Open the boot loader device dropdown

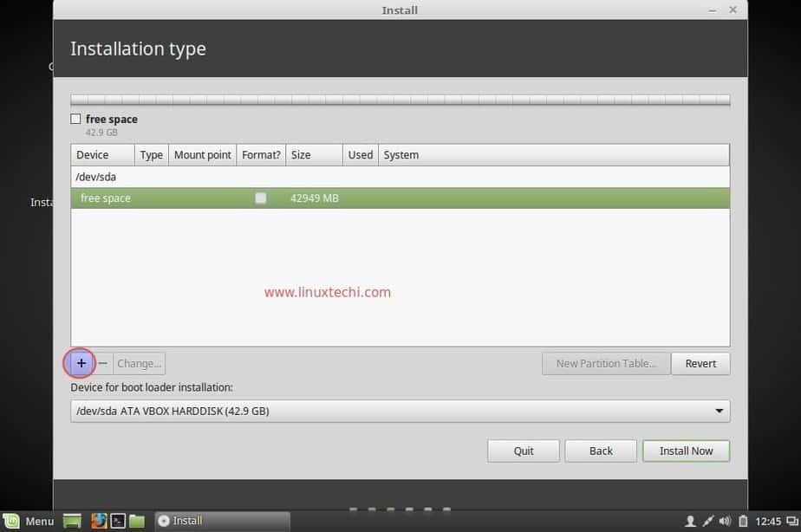pyautogui.click(x=400, y=411)
